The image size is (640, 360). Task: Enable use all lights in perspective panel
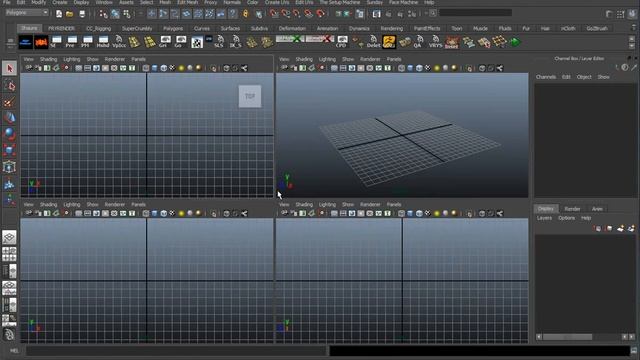click(437, 68)
